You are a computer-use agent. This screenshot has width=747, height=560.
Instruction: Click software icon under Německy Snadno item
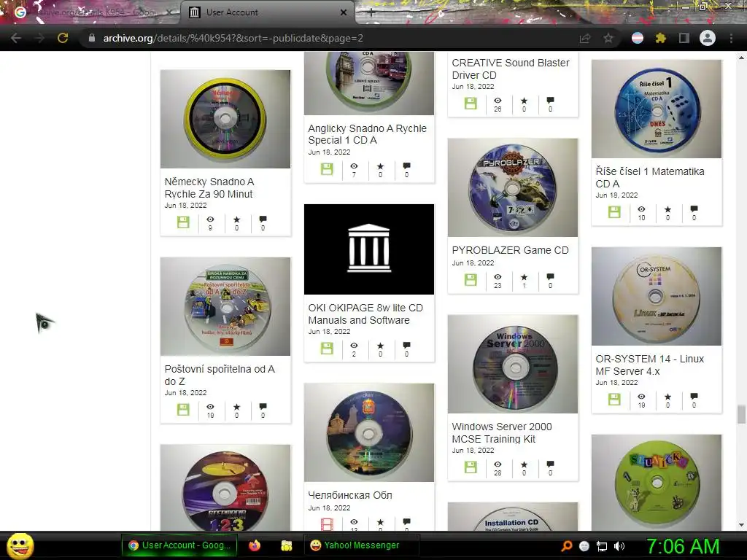[183, 222]
